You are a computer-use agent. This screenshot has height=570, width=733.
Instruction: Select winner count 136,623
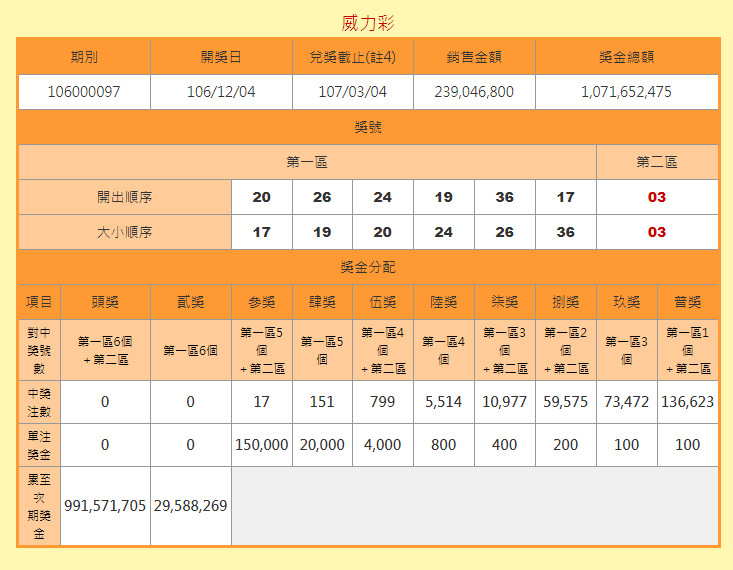[688, 402]
